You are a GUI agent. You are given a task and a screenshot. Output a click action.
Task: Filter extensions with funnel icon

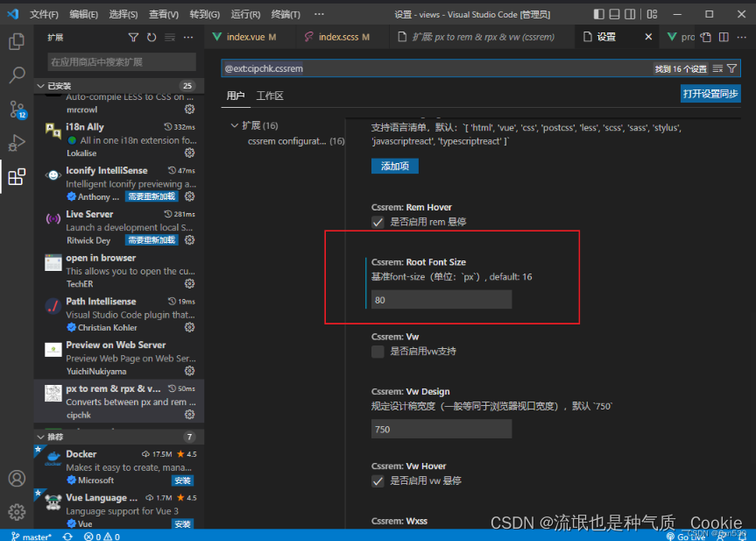[x=133, y=37]
